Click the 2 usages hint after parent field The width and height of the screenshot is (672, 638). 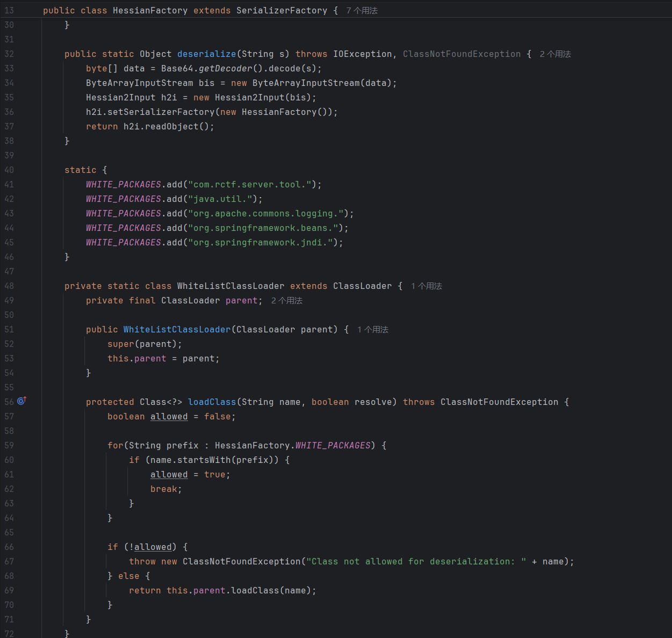pos(286,301)
